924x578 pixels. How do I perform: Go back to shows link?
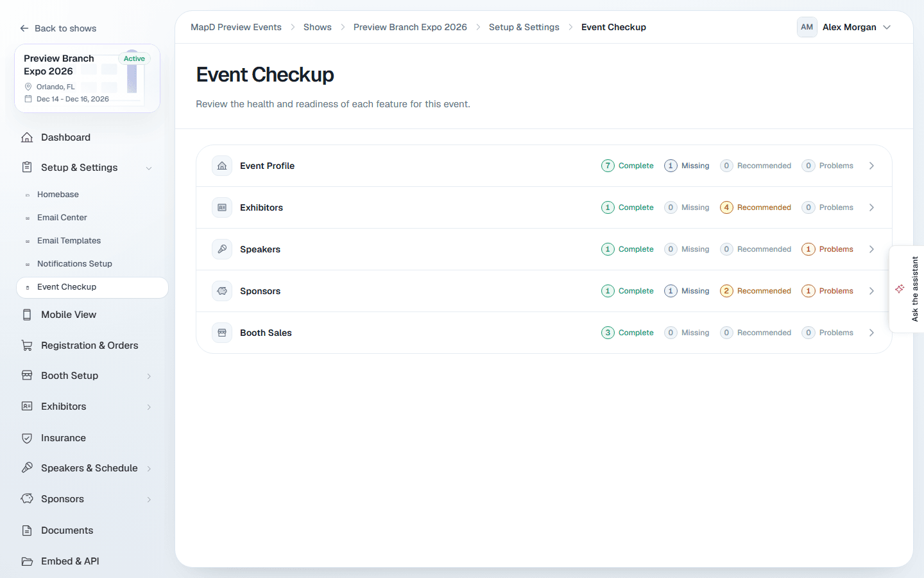[x=58, y=28]
